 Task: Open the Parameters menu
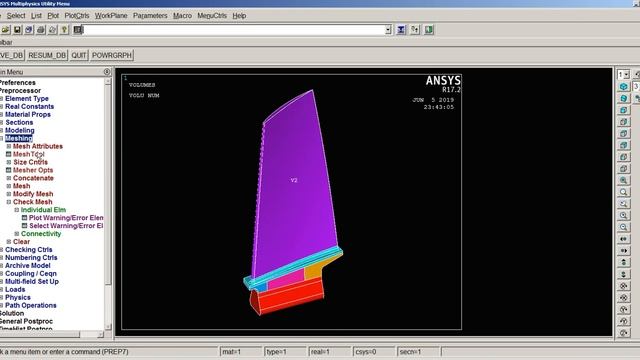pos(150,16)
